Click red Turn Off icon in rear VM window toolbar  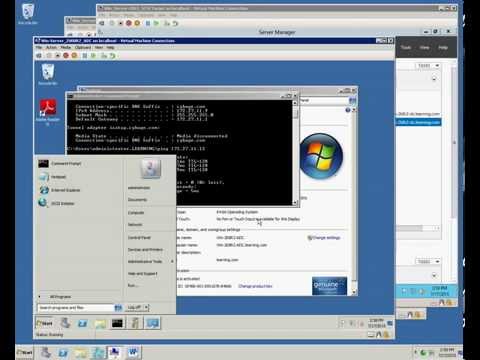tap(128, 23)
